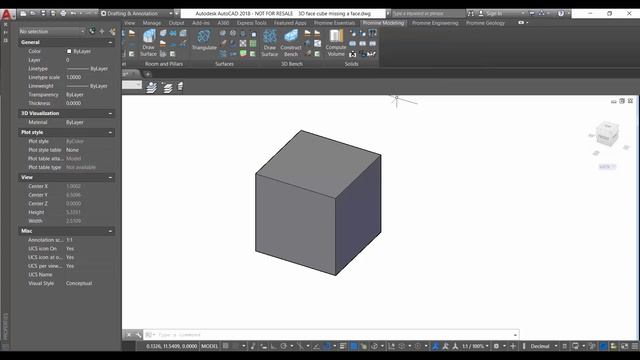
Task: Toggle Ortho mode in status bar
Action: tap(273, 346)
